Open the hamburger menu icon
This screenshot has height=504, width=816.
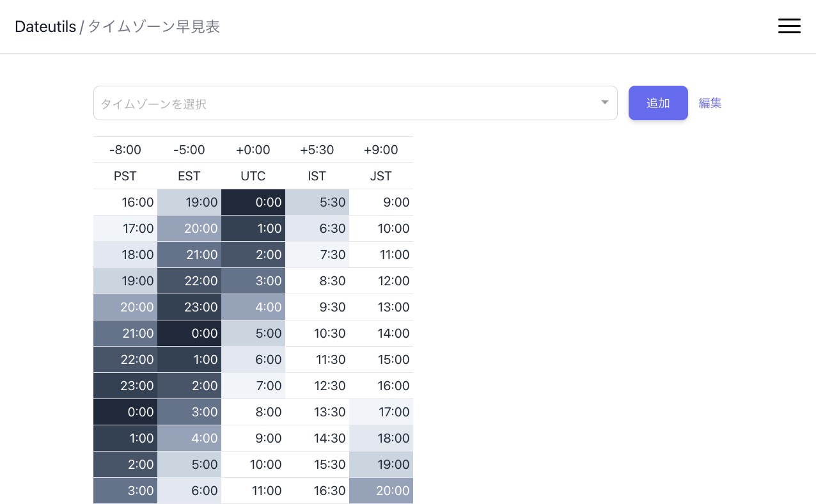pos(789,26)
